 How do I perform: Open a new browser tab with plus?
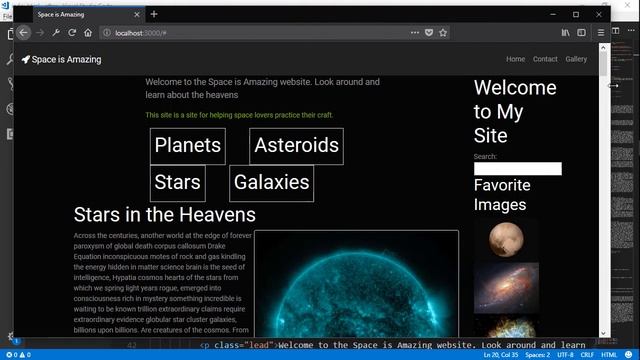(154, 14)
